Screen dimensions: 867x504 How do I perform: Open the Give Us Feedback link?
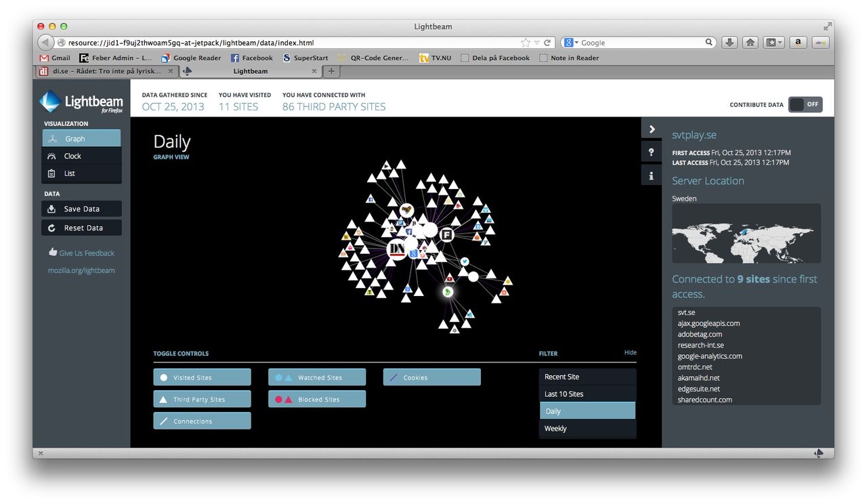pos(81,253)
